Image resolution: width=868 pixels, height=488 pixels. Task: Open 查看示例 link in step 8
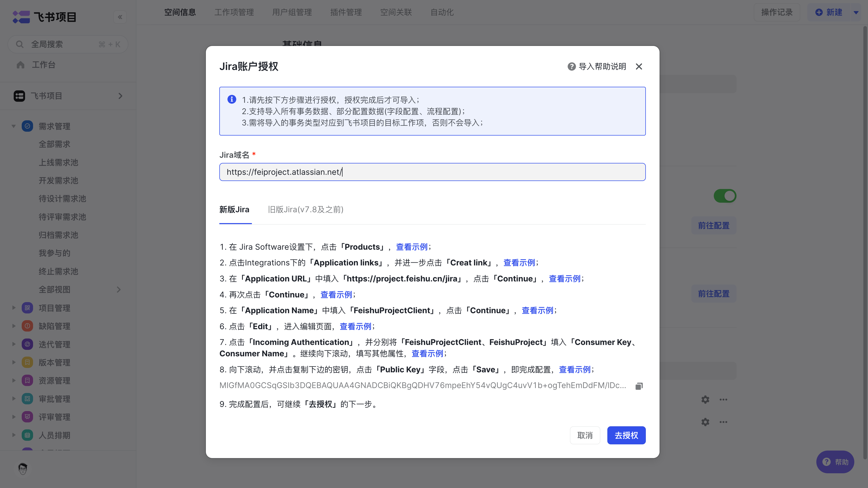tap(575, 369)
